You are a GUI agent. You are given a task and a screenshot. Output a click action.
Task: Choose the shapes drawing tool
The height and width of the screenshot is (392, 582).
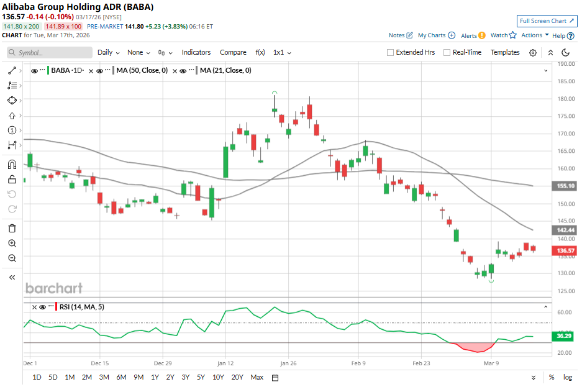click(x=12, y=100)
